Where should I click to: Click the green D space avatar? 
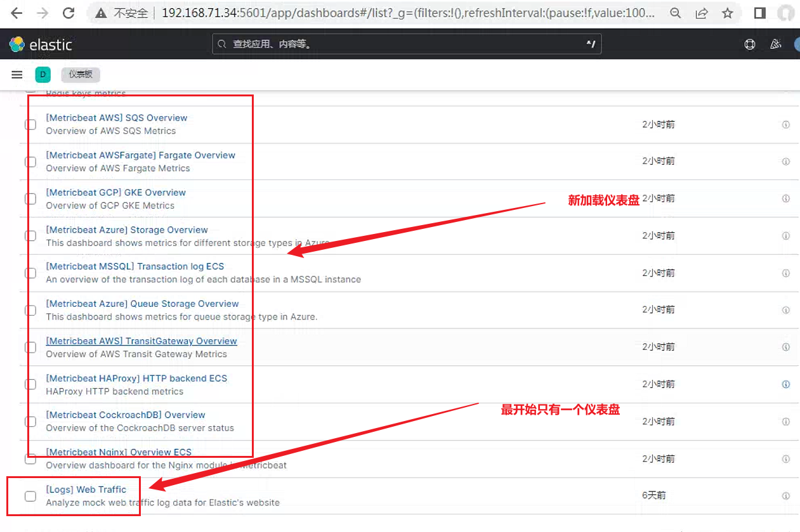(x=43, y=75)
